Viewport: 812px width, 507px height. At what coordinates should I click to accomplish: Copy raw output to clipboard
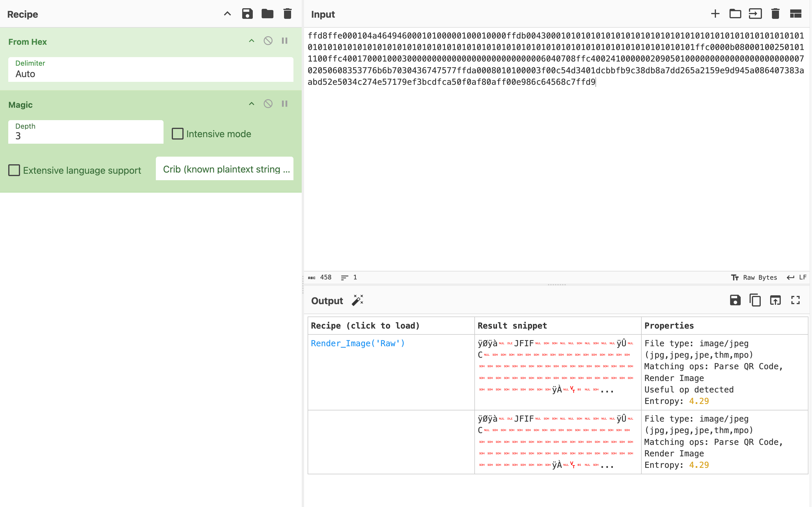click(755, 300)
